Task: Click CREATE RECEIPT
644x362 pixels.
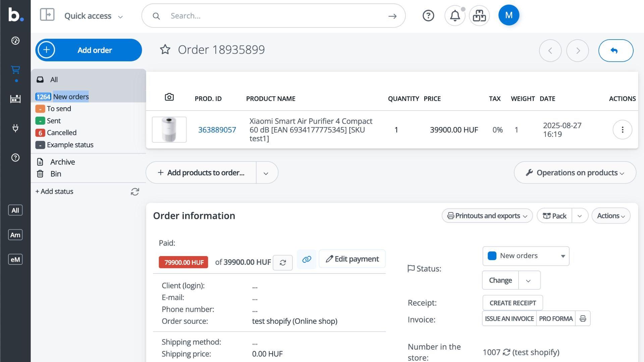Action: tap(513, 303)
